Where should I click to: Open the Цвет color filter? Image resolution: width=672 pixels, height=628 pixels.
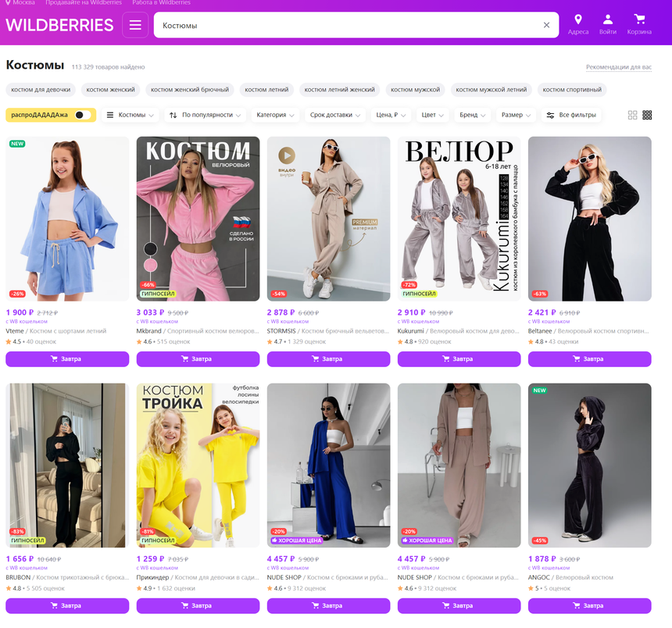[x=432, y=115]
